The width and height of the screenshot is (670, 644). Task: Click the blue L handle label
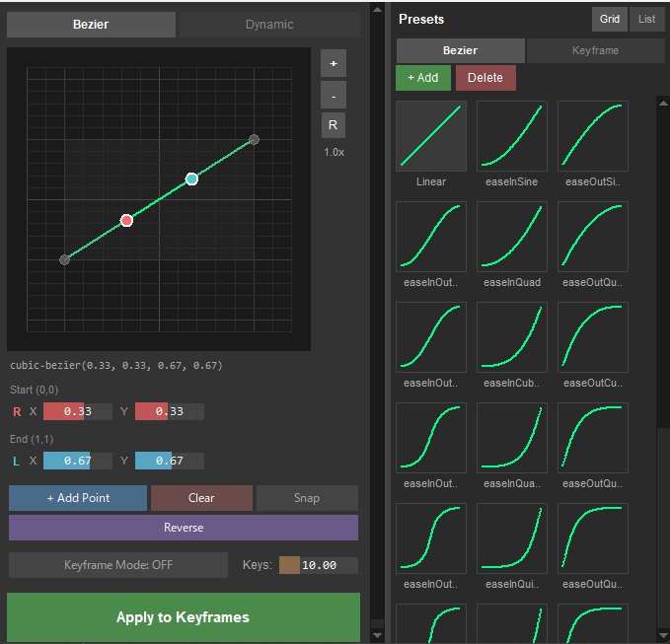[16, 462]
